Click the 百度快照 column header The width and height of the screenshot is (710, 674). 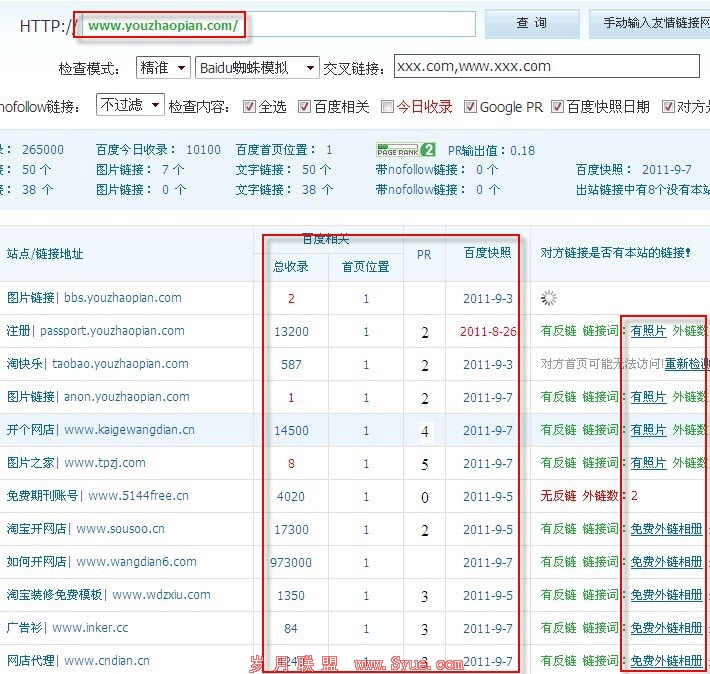(487, 254)
